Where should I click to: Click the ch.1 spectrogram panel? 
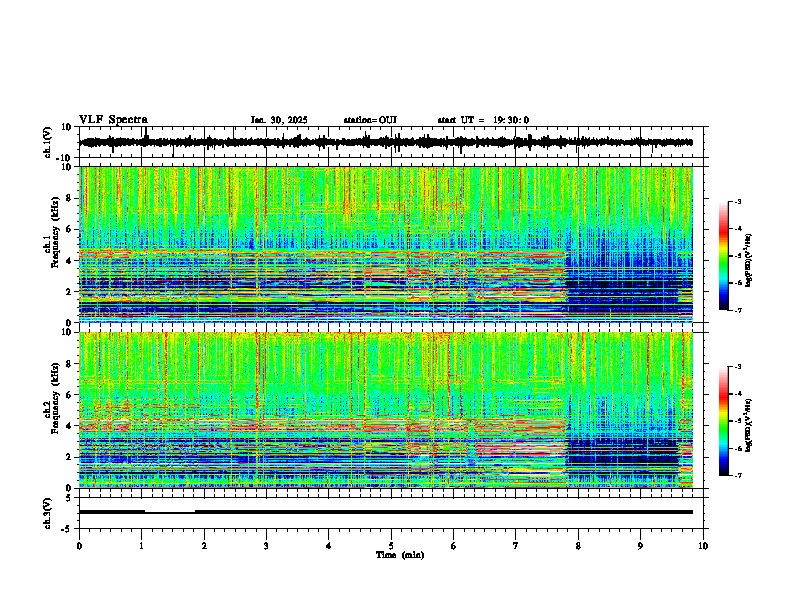pos(386,244)
